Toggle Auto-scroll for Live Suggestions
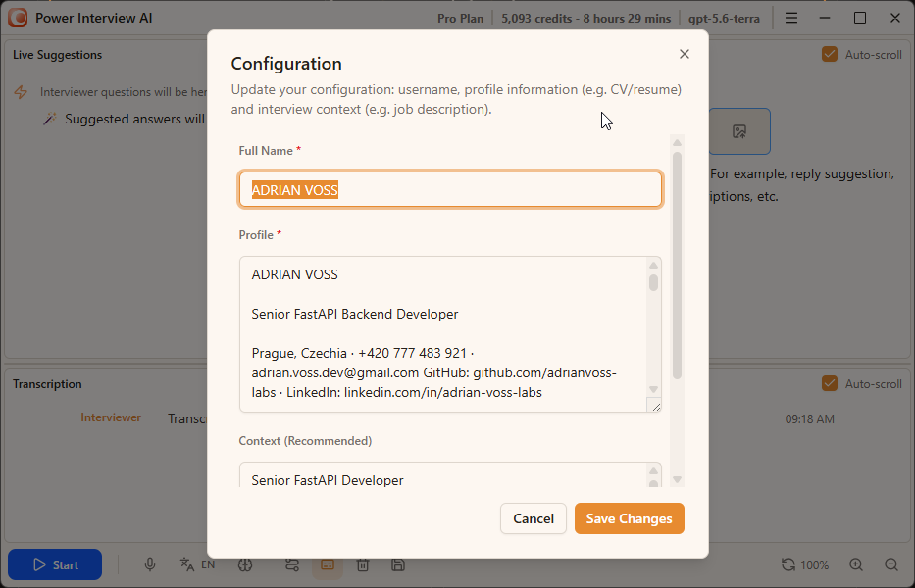The image size is (915, 588). pyautogui.click(x=830, y=55)
